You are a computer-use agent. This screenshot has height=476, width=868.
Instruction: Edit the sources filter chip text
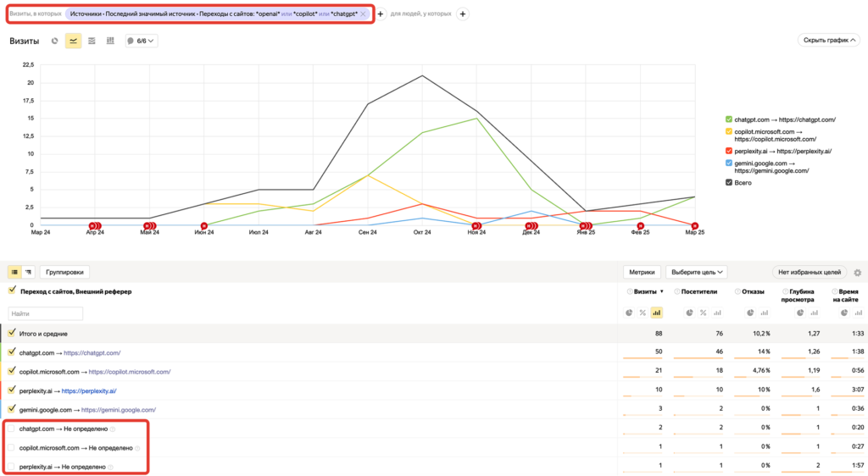pyautogui.click(x=214, y=14)
